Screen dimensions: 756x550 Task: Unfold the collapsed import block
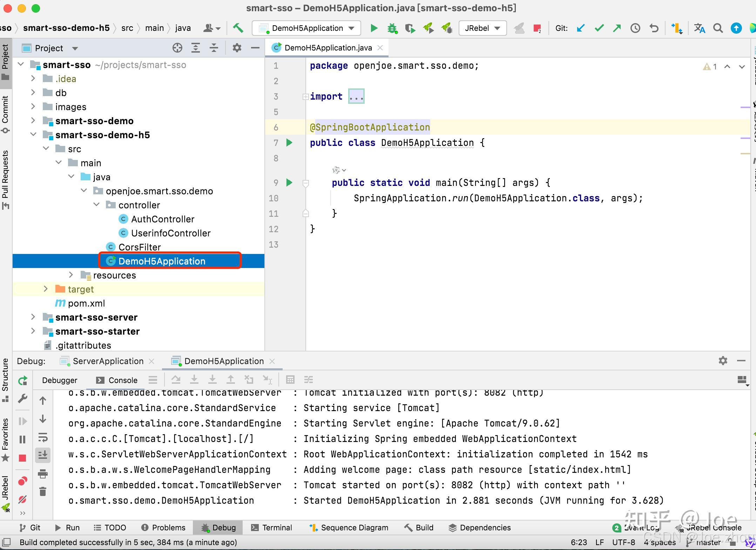click(305, 96)
